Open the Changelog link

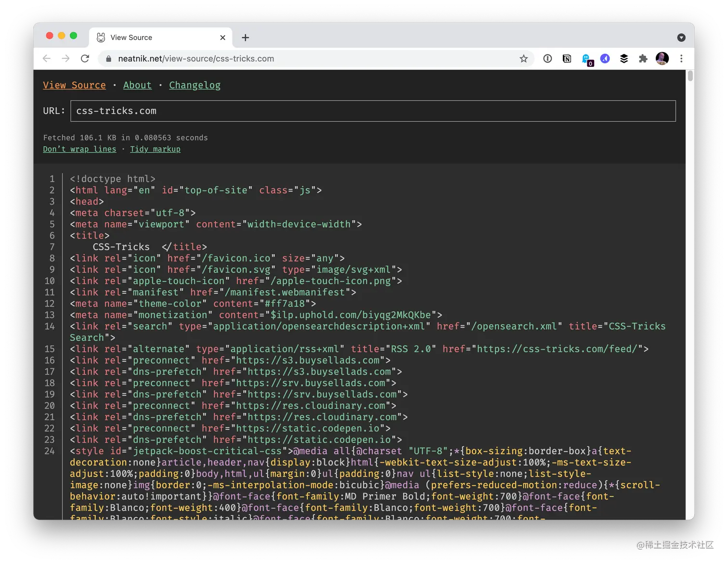[x=195, y=85]
